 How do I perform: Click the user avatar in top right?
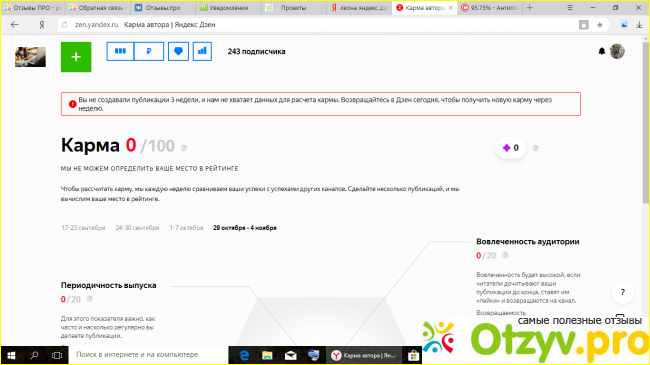click(x=617, y=51)
